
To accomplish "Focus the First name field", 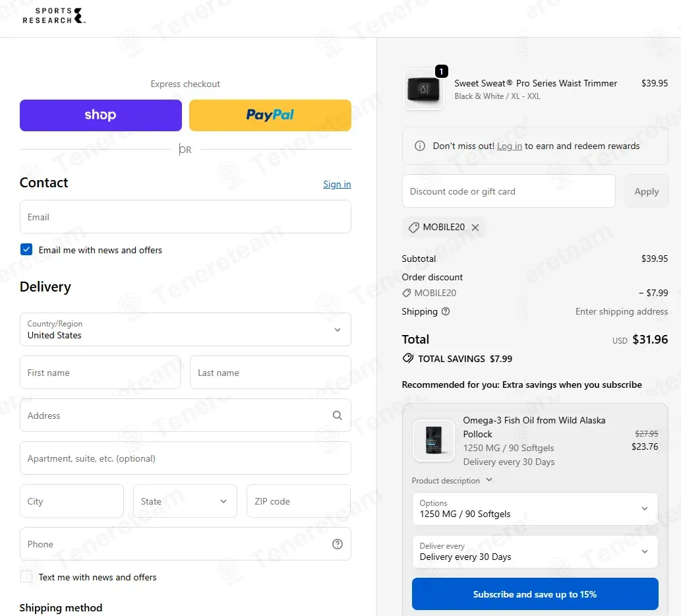I will click(x=100, y=372).
